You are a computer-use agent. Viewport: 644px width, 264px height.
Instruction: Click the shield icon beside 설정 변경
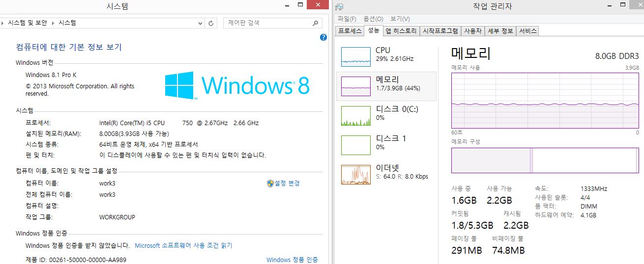click(x=270, y=183)
